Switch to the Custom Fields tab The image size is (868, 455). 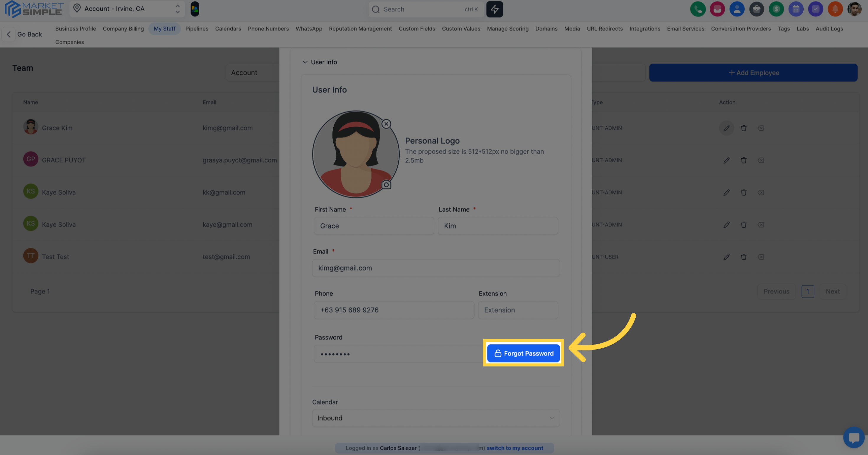[417, 29]
